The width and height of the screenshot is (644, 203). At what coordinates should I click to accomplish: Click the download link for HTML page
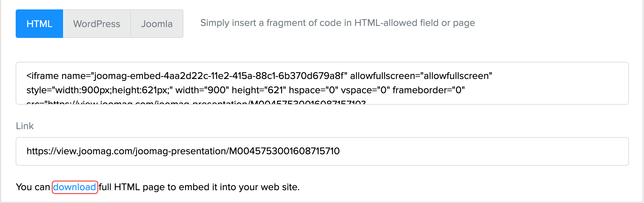(x=74, y=187)
